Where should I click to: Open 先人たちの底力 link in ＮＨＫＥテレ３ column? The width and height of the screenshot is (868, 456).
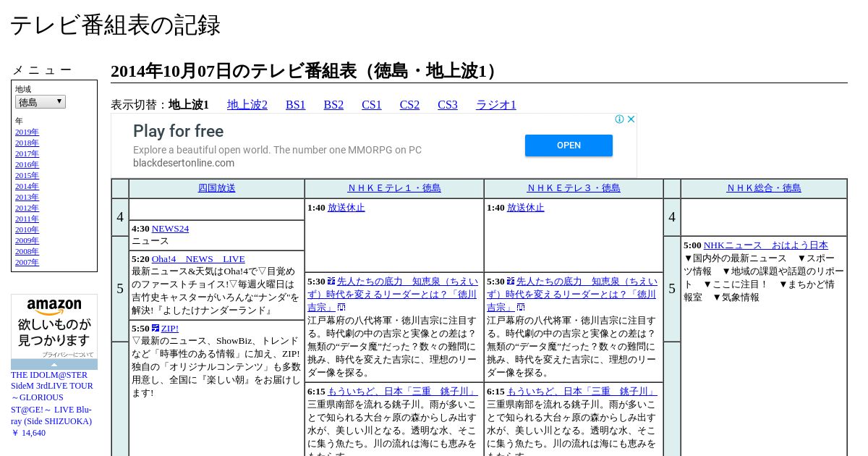572,295
